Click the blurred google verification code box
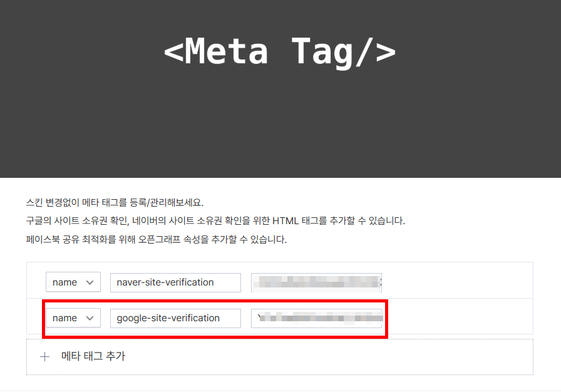Viewport: 561px width, 392px height. click(316, 318)
